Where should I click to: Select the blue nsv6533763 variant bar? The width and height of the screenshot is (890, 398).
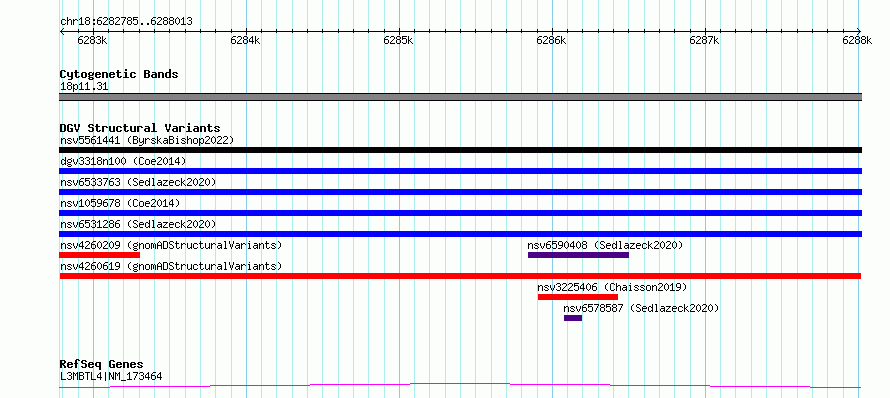click(460, 192)
